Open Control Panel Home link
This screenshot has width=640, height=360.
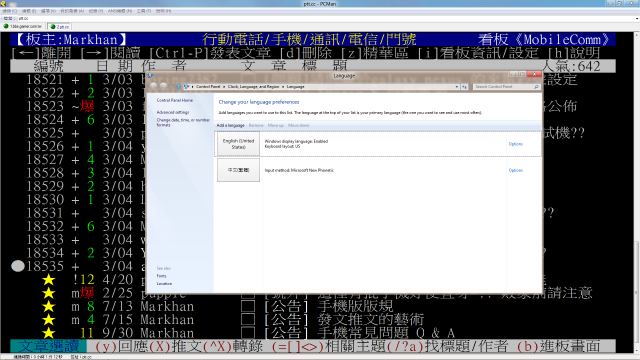175,100
